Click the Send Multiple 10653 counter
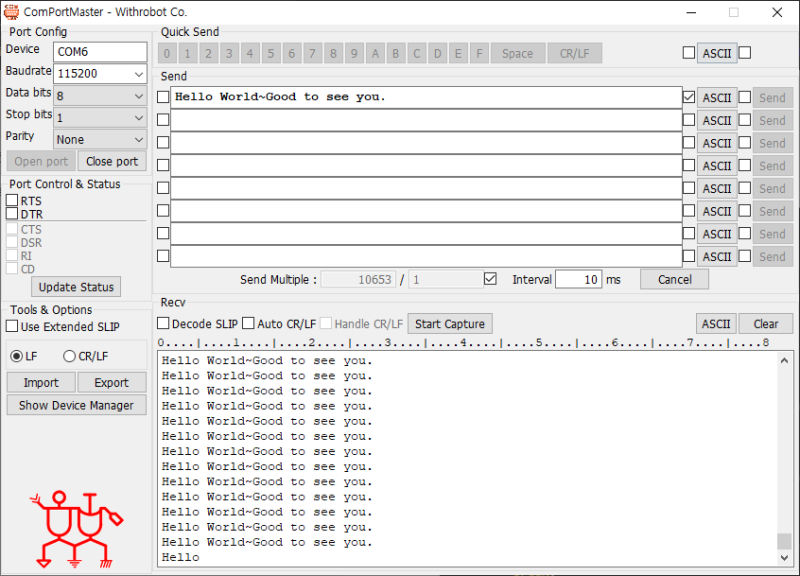Viewport: 800px width, 576px height. 358,279
